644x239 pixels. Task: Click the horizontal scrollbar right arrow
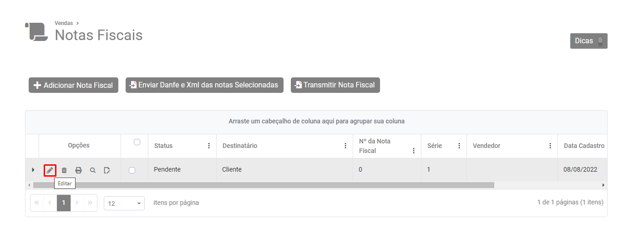[x=603, y=185]
